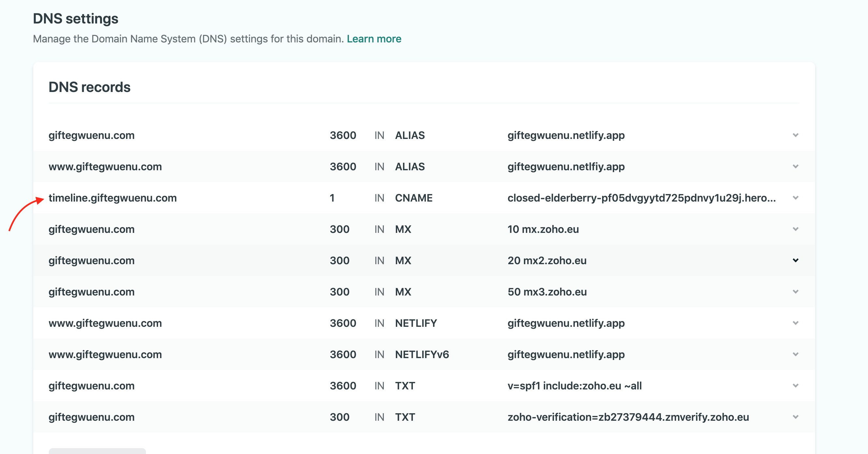Open details for the timeline.giftegwuenu.com CNAME record

click(796, 198)
